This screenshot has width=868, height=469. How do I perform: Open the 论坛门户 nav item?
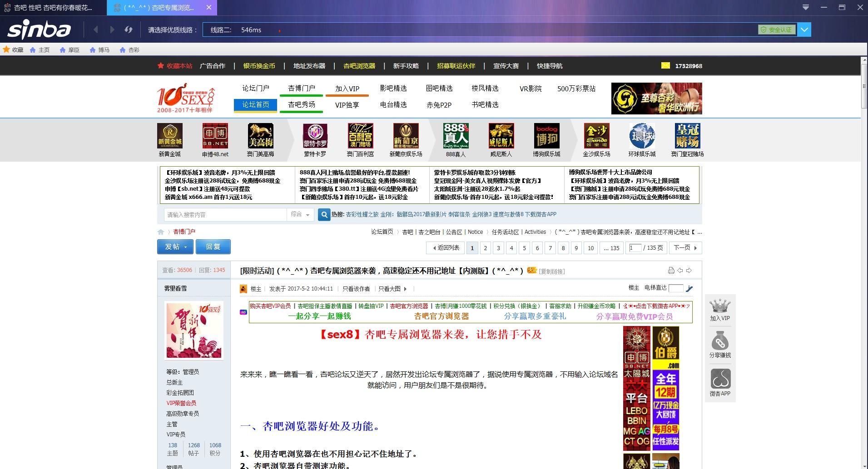(x=256, y=88)
